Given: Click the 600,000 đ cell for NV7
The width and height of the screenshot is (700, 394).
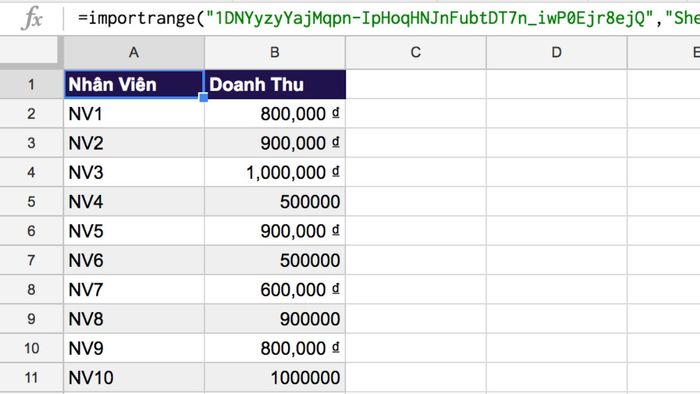Looking at the screenshot, I should (275, 289).
